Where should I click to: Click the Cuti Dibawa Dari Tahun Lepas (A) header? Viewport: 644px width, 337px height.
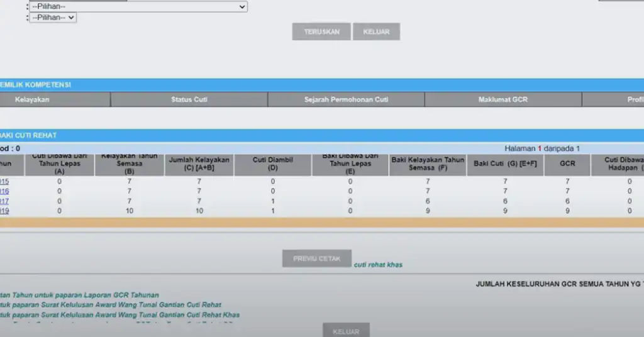(x=60, y=163)
